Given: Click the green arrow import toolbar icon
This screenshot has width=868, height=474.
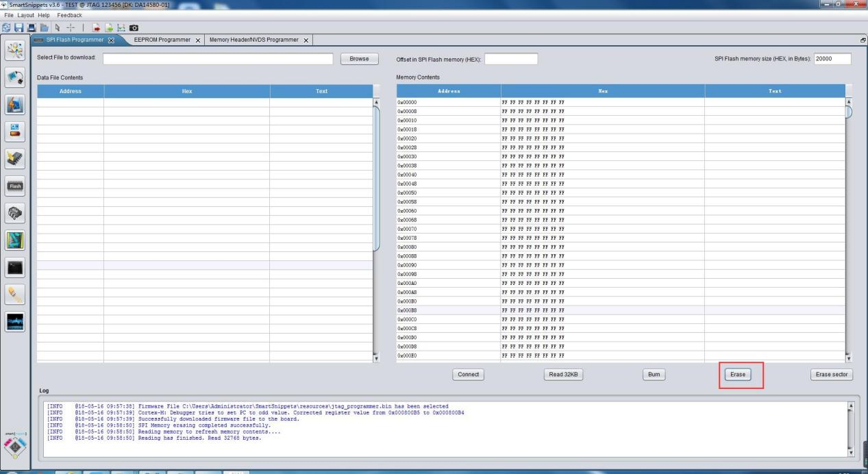Looking at the screenshot, I should [109, 28].
